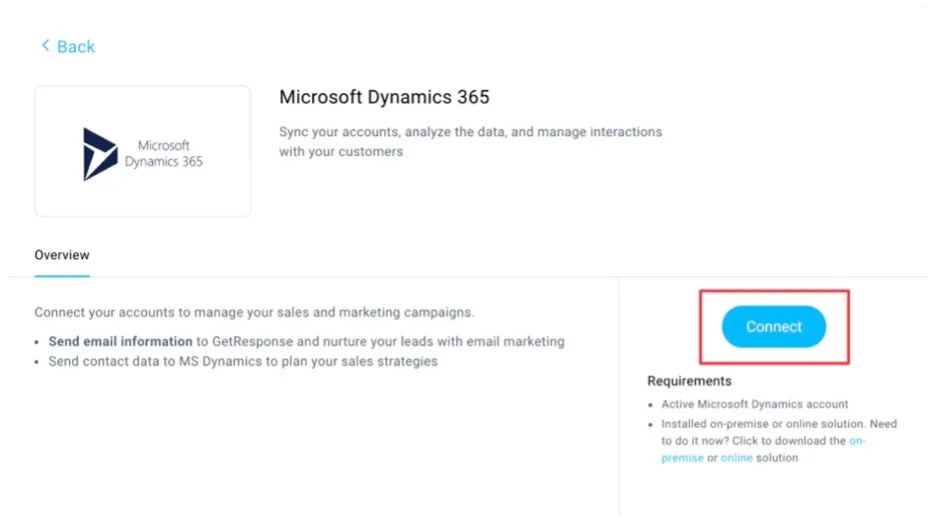Open the Microsoft Dynamics 365 logo card
This screenshot has height=519, width=931.
click(x=142, y=151)
